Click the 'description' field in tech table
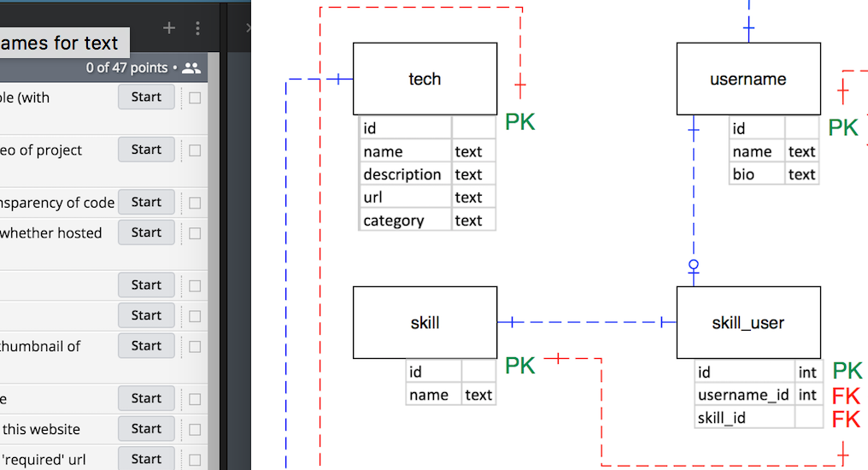 405,174
